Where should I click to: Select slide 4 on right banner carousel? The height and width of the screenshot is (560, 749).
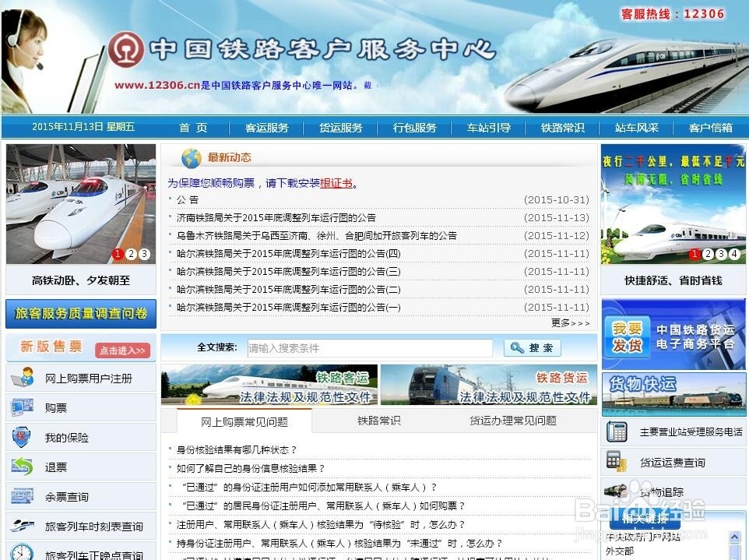735,254
